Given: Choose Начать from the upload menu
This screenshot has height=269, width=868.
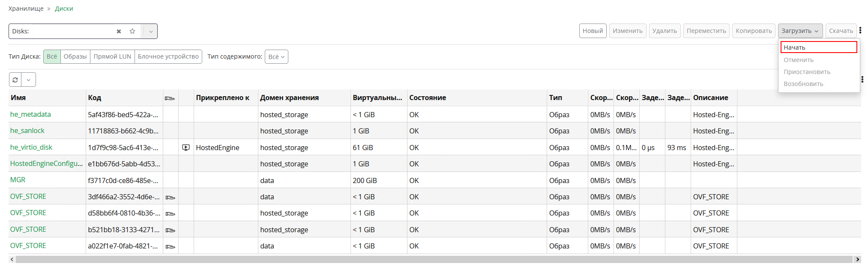Looking at the screenshot, I should click(x=819, y=47).
